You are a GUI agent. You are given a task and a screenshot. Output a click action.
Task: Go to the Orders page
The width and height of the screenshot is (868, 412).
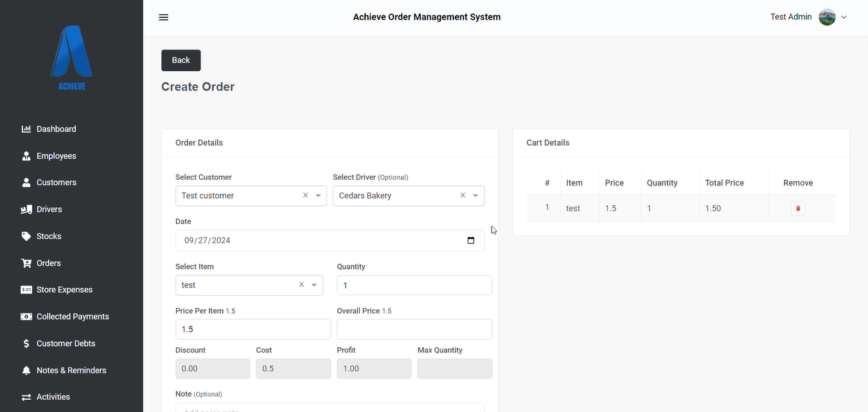(48, 263)
